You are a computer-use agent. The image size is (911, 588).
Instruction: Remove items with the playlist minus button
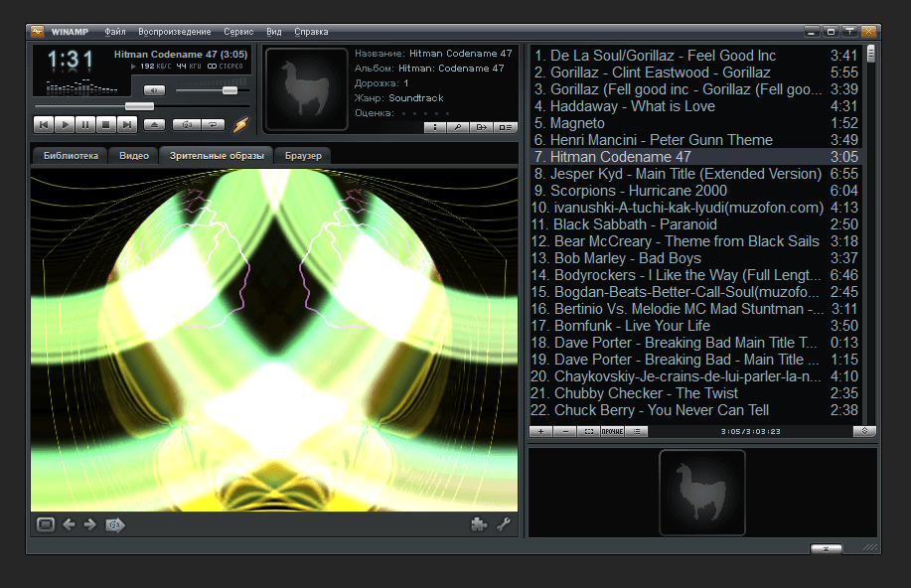pyautogui.click(x=564, y=431)
